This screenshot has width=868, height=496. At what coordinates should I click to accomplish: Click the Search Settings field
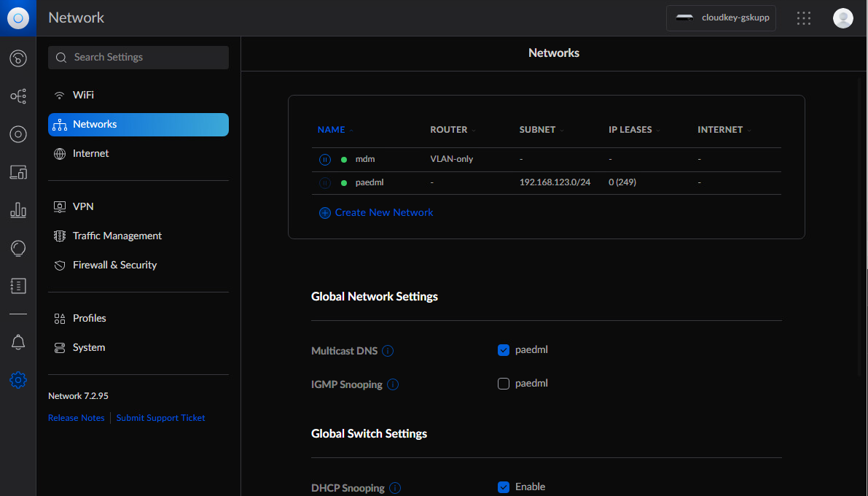[x=138, y=58]
